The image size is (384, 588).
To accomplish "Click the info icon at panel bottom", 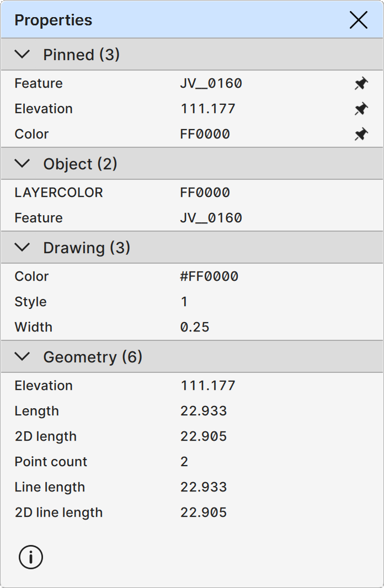I will (x=31, y=557).
